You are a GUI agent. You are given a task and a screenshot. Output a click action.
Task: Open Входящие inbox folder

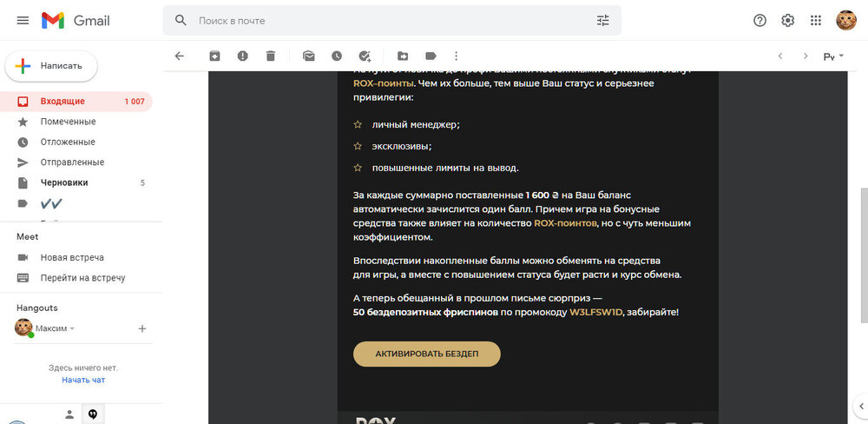pos(61,102)
